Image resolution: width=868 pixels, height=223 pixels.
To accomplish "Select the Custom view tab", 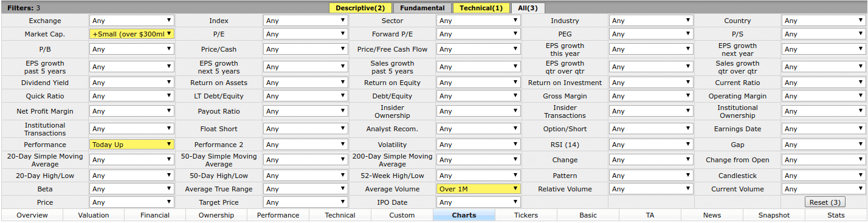I will tap(402, 215).
